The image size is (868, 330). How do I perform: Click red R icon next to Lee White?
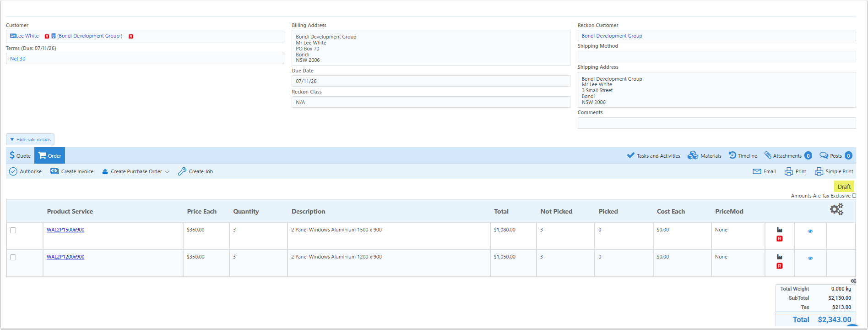(47, 36)
